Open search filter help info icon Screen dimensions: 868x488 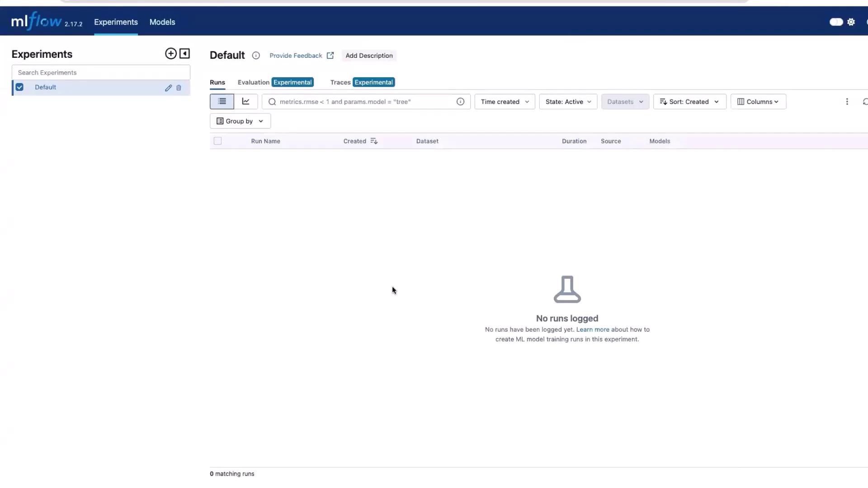click(x=460, y=102)
